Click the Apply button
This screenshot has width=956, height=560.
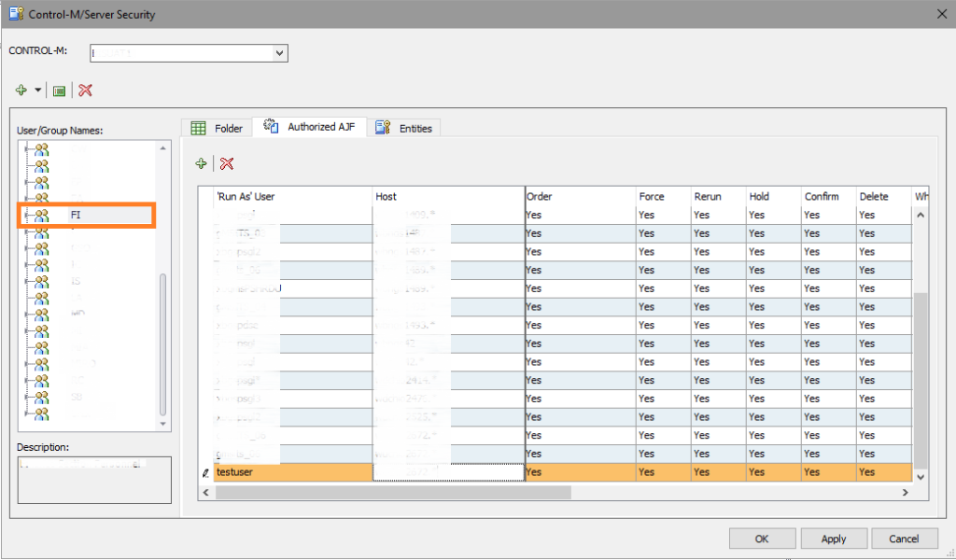click(x=834, y=539)
